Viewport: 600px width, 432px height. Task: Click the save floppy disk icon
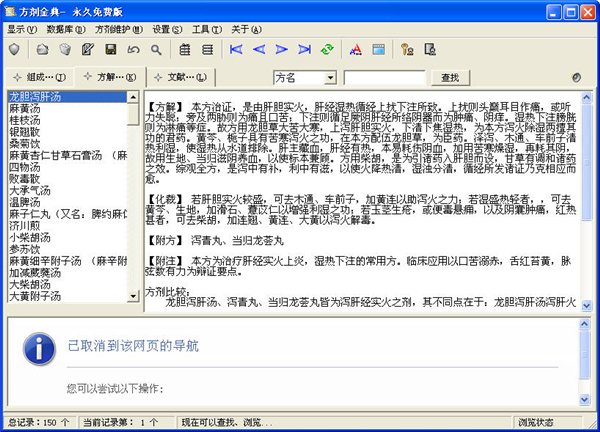coord(111,49)
